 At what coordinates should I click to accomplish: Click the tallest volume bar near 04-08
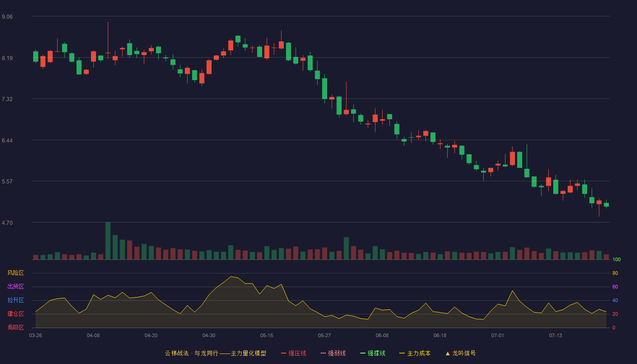(108, 241)
